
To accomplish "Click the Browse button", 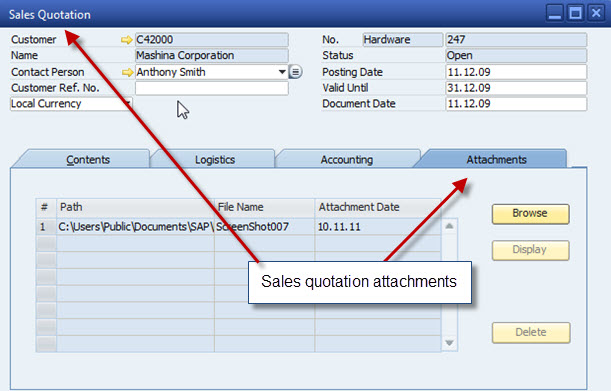I will pos(530,214).
